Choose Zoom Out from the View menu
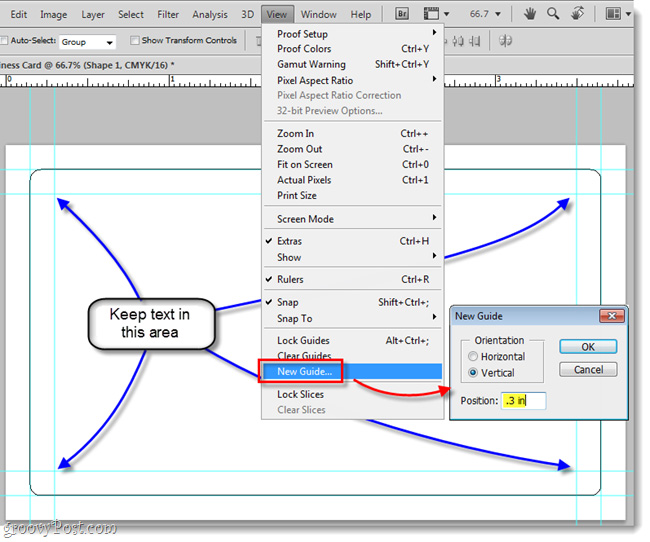The image size is (650, 542). [352, 148]
